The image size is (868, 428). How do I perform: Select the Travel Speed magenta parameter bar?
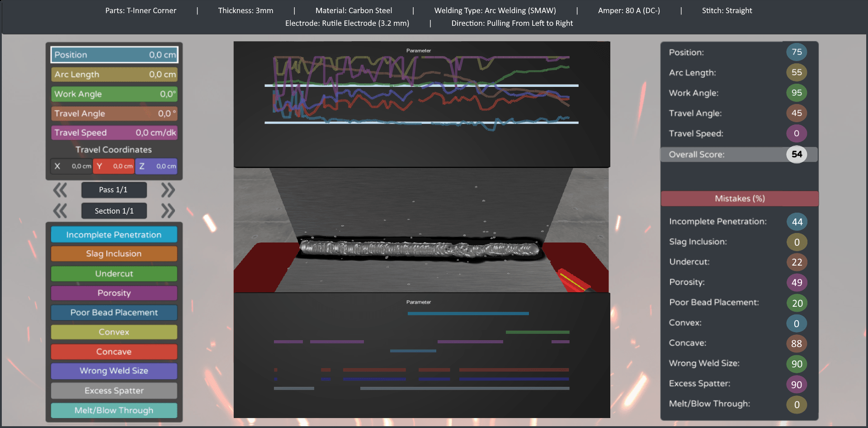point(113,133)
